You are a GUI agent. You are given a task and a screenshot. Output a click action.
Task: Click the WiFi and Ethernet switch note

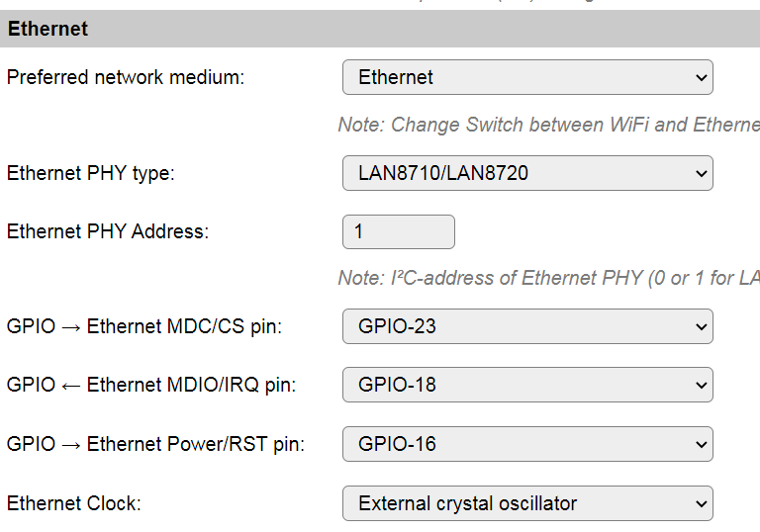(x=548, y=126)
